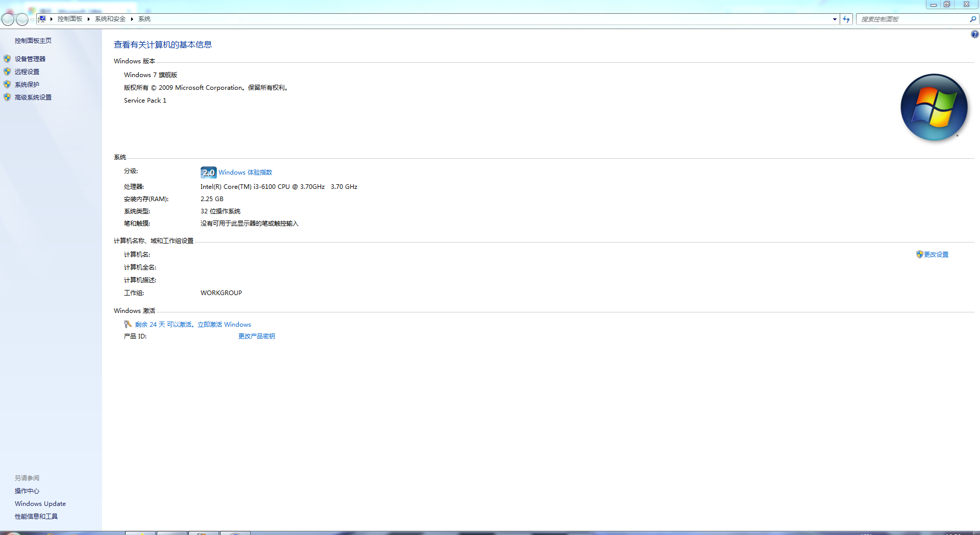Expand arrow after 控制面板 breadcrumb
The image size is (980, 535).
[88, 19]
